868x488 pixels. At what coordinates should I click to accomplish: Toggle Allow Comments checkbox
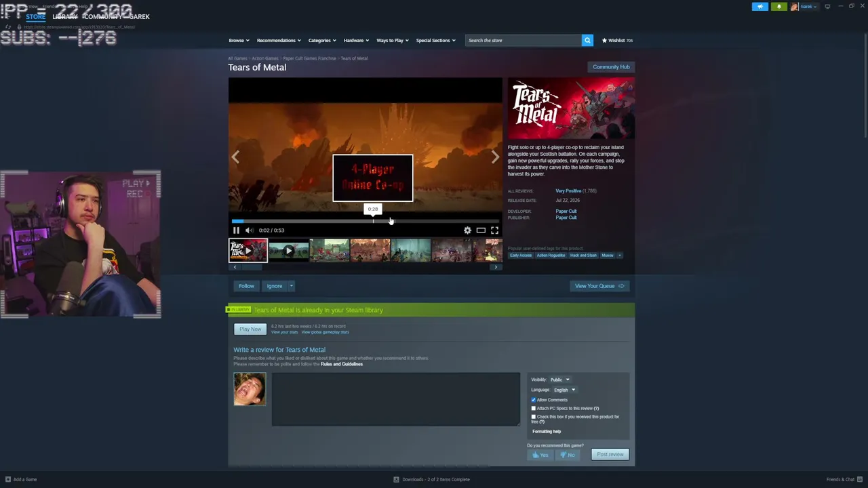point(534,400)
